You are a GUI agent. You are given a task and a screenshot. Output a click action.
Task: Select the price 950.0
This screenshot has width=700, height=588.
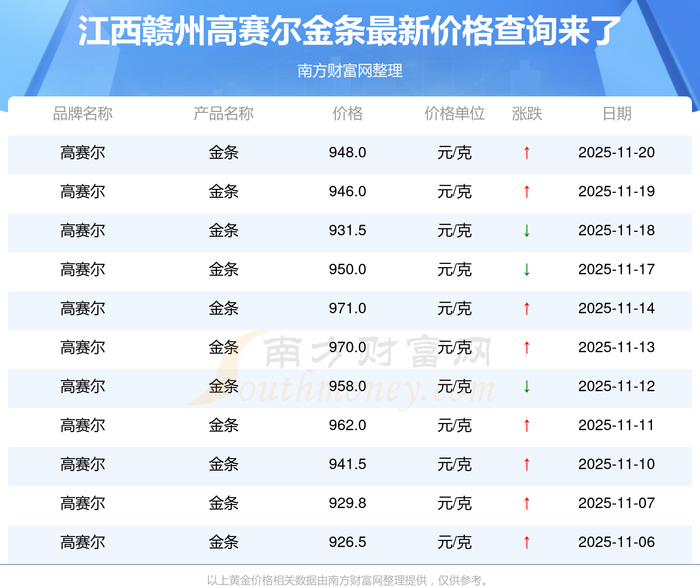[x=347, y=269]
